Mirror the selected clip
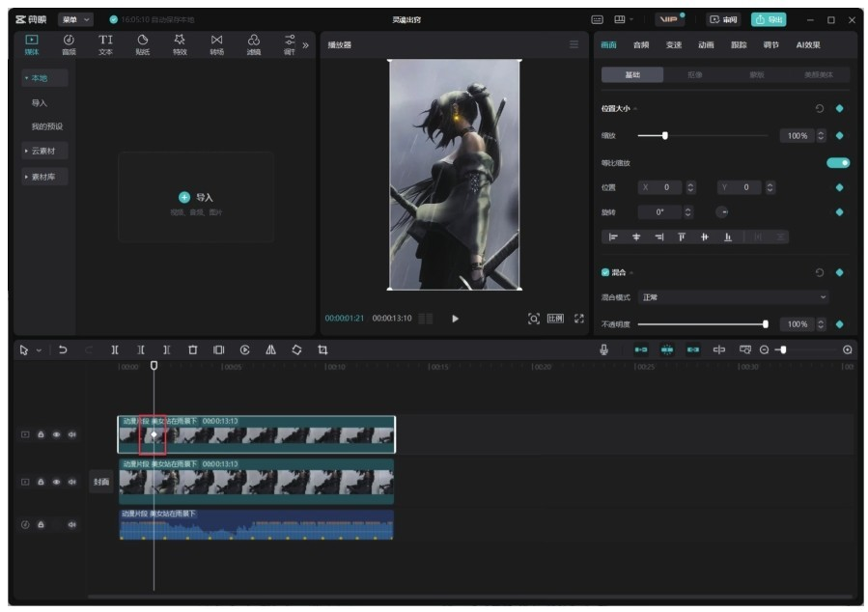This screenshot has height=612, width=868. [x=270, y=349]
